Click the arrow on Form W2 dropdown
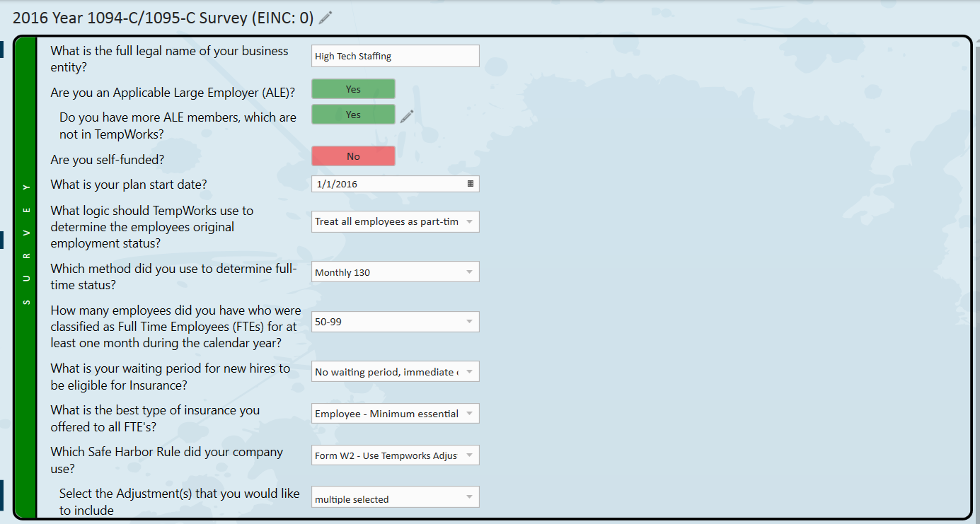Viewport: 980px width, 524px height. point(470,455)
